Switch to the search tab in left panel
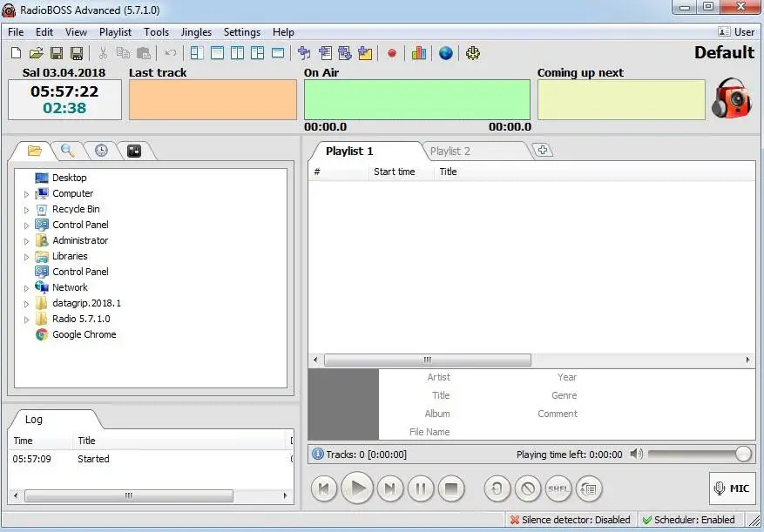 [67, 150]
